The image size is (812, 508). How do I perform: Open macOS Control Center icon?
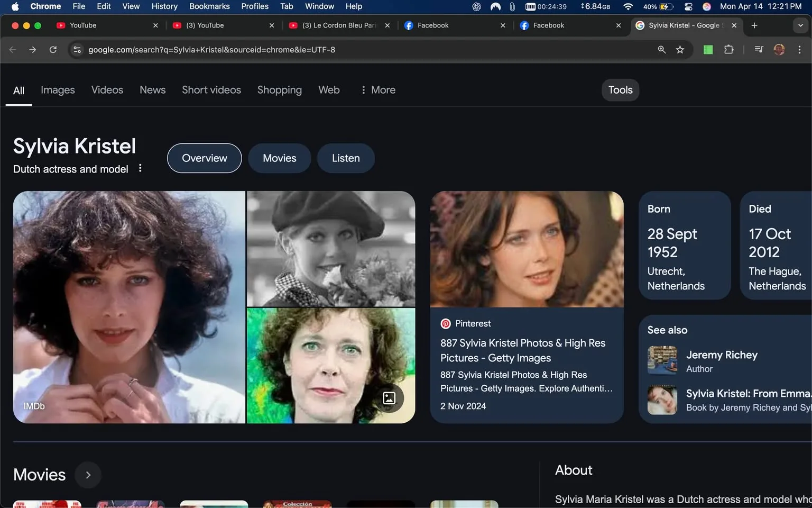(x=688, y=6)
